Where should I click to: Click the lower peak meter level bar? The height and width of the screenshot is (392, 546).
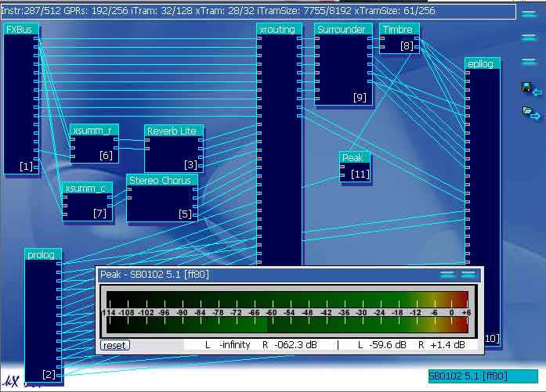[287, 325]
